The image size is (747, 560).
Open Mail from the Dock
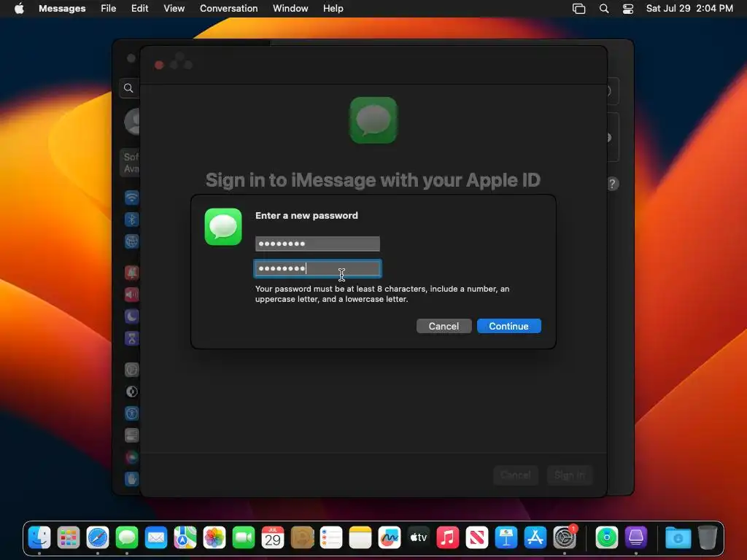point(156,537)
